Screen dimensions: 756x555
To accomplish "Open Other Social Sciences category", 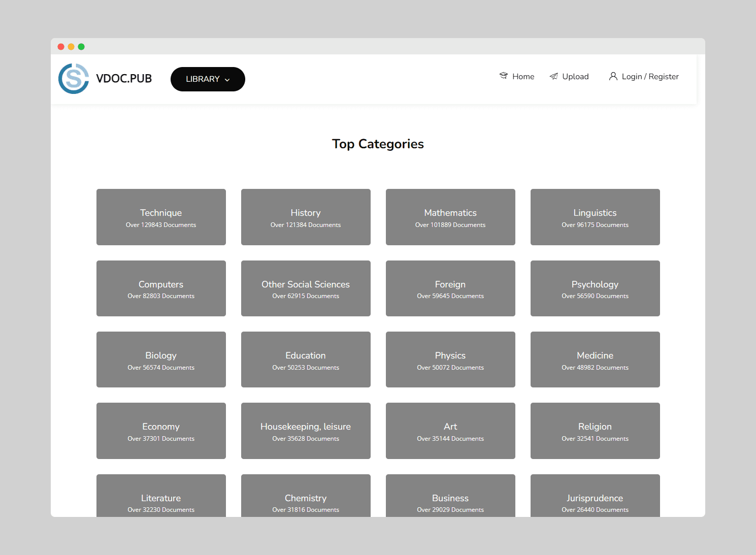I will pos(306,288).
